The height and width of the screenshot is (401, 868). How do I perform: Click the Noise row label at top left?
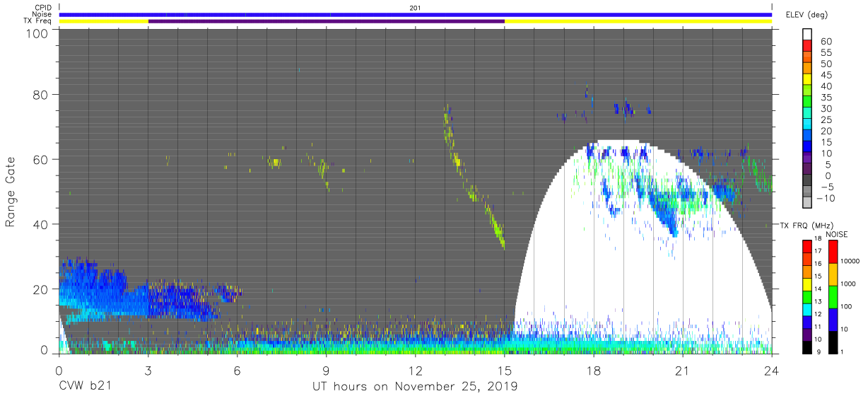click(x=42, y=14)
